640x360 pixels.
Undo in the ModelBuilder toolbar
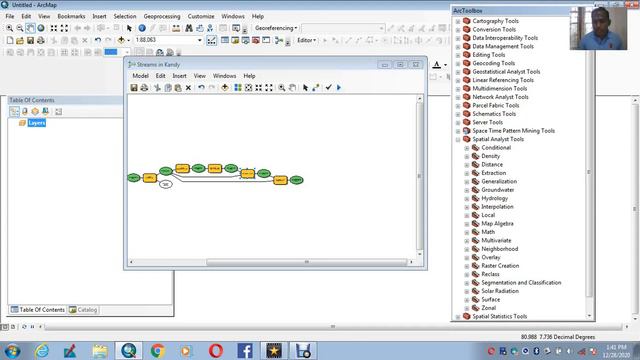[201, 88]
